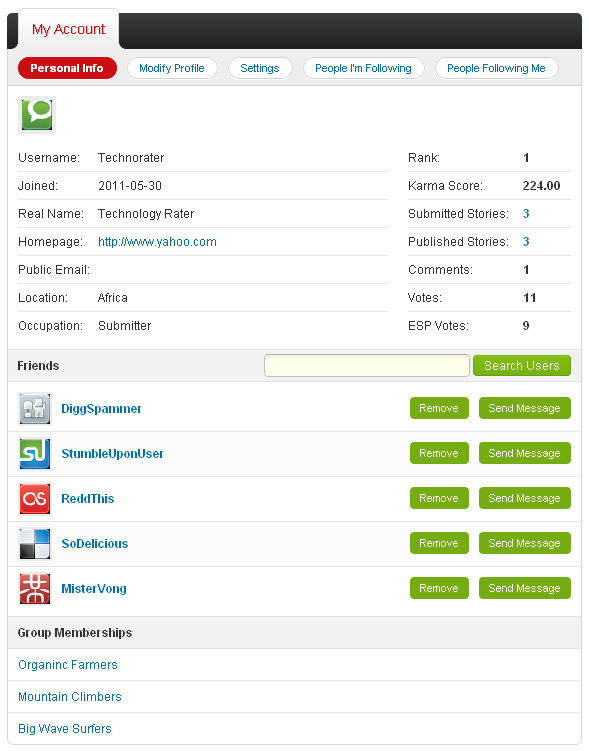Click the green Technorater profile avatar
The image size is (589, 751).
[x=37, y=115]
